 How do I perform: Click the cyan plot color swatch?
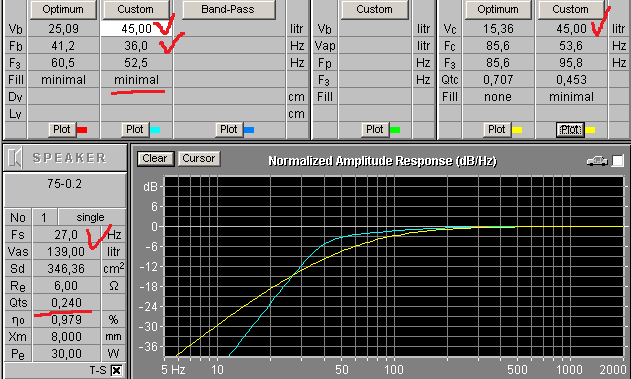pos(155,130)
